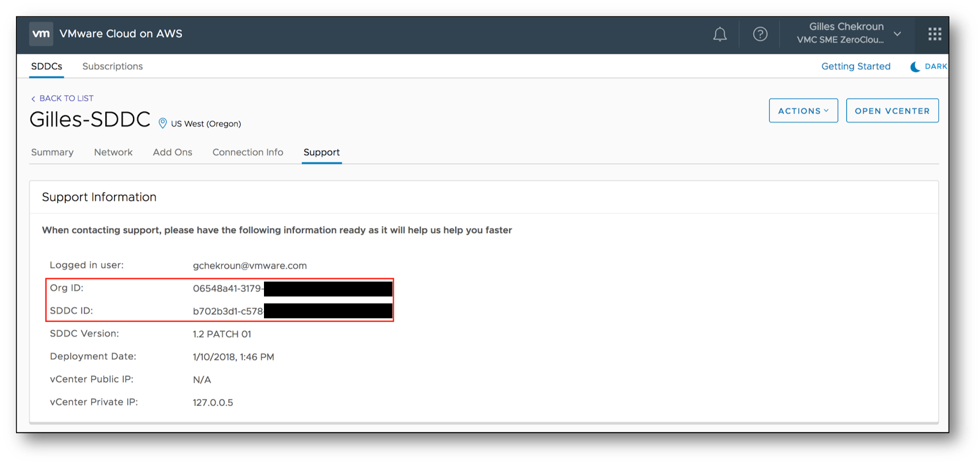This screenshot has height=464, width=980.
Task: Click the moon icon for dark theme
Action: [x=915, y=67]
